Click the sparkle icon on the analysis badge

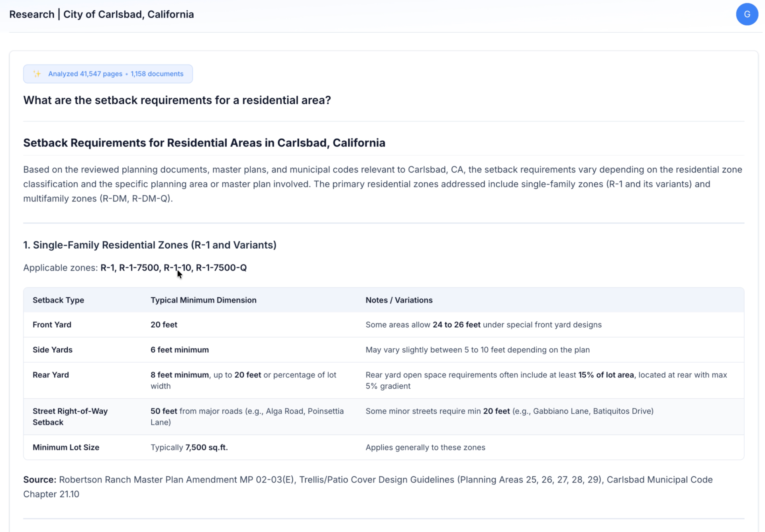point(37,74)
